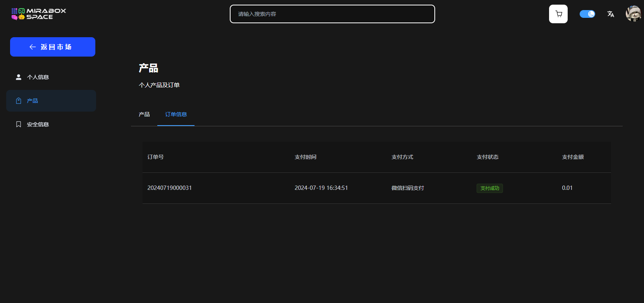This screenshot has height=303, width=644.
Task: Click the left arrow icon in 返回市场
Action: [x=33, y=47]
